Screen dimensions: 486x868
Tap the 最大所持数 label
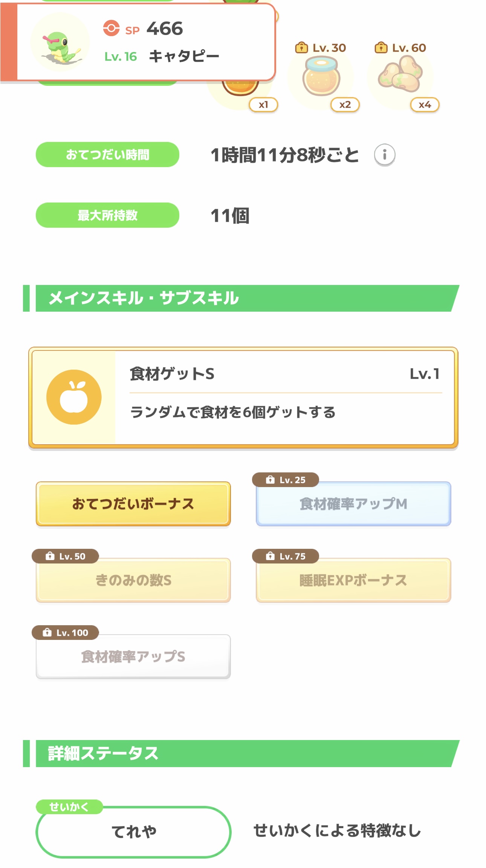[107, 215]
